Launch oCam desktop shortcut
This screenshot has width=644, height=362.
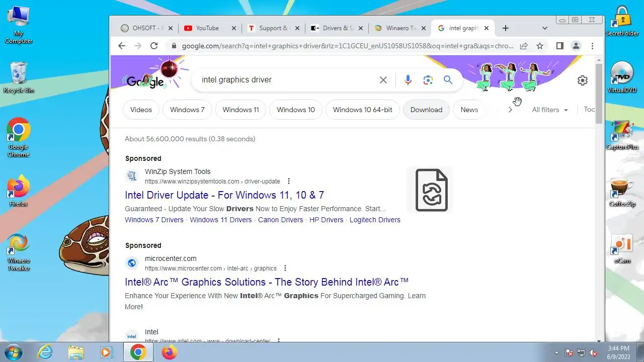(622, 249)
